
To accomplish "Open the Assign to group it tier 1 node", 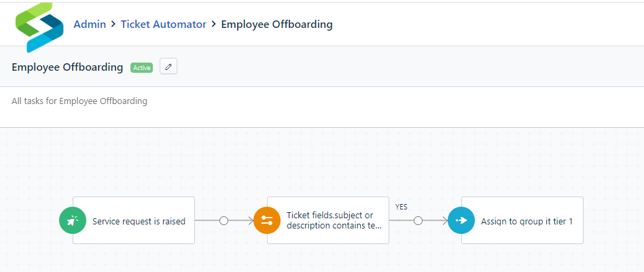I will [x=522, y=220].
